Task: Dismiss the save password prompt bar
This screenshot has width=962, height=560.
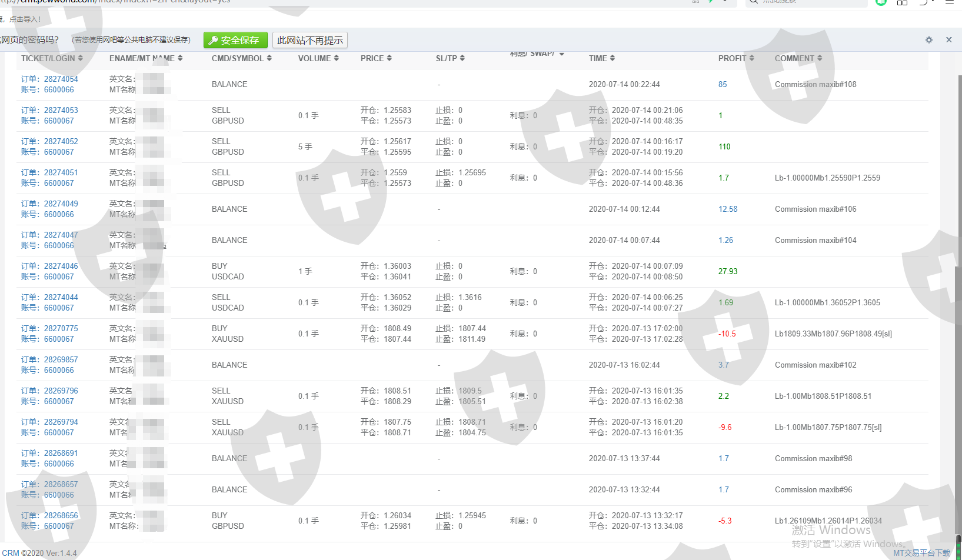Action: 948,40
